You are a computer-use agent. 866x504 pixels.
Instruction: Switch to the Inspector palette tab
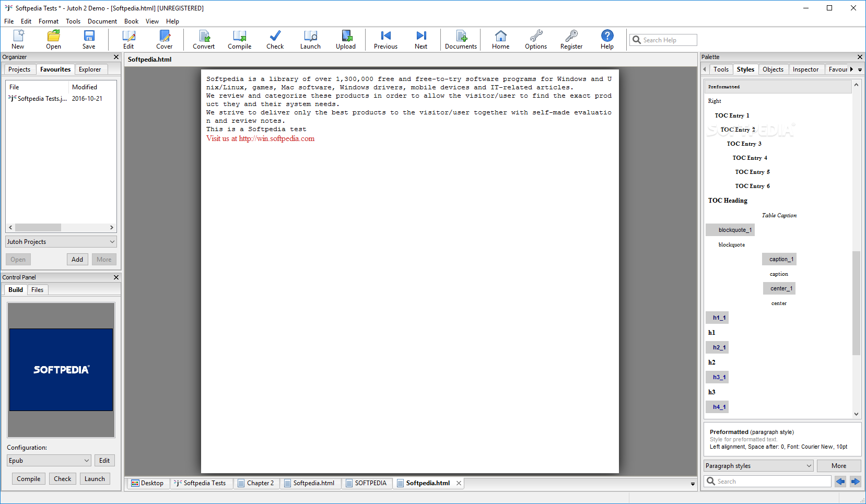(805, 69)
